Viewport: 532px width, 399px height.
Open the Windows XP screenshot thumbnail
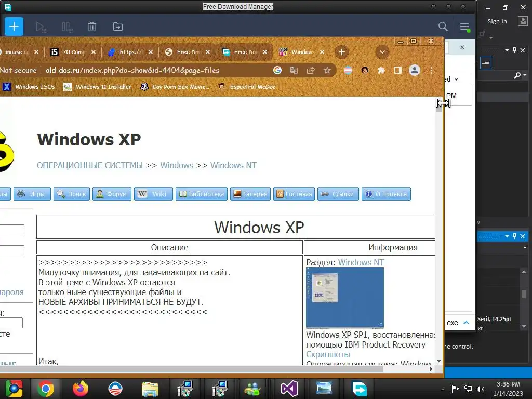click(x=345, y=298)
